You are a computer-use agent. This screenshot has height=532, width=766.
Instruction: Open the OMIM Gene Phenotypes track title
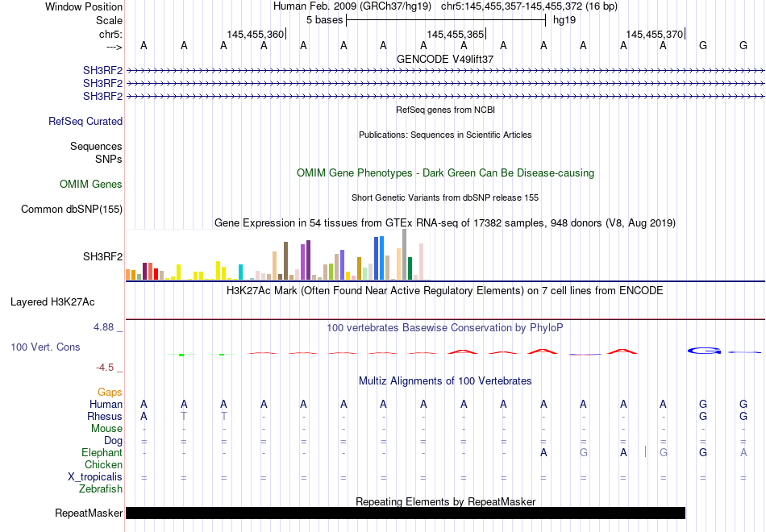point(445,173)
